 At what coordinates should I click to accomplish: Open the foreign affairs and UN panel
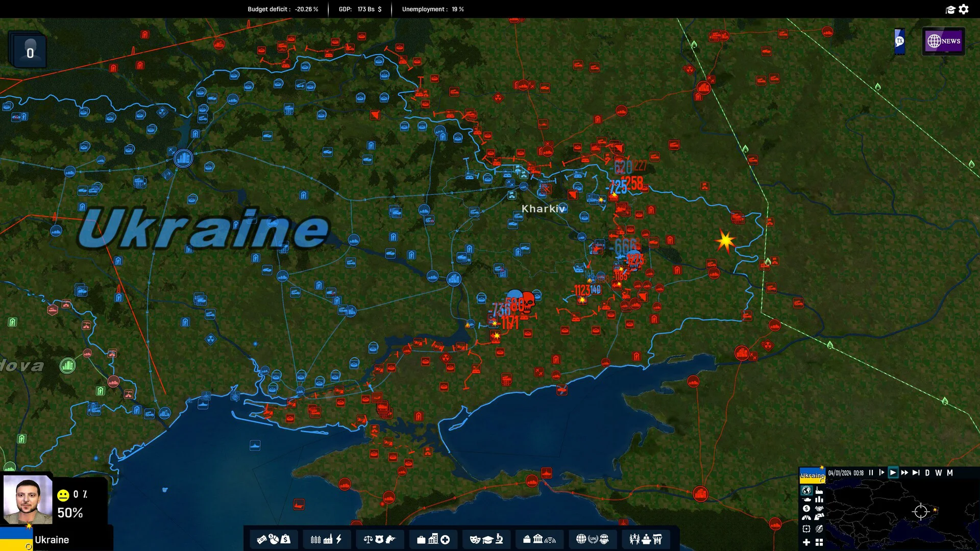(x=592, y=540)
